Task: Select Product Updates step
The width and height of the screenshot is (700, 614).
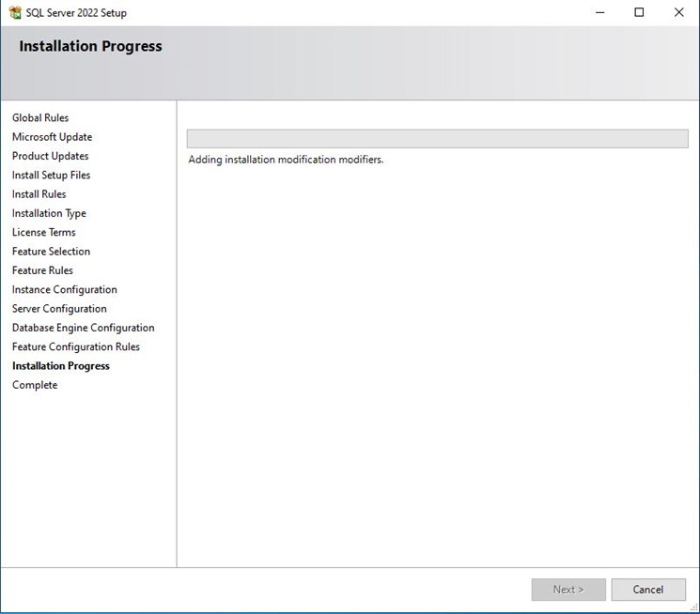Action: coord(51,156)
